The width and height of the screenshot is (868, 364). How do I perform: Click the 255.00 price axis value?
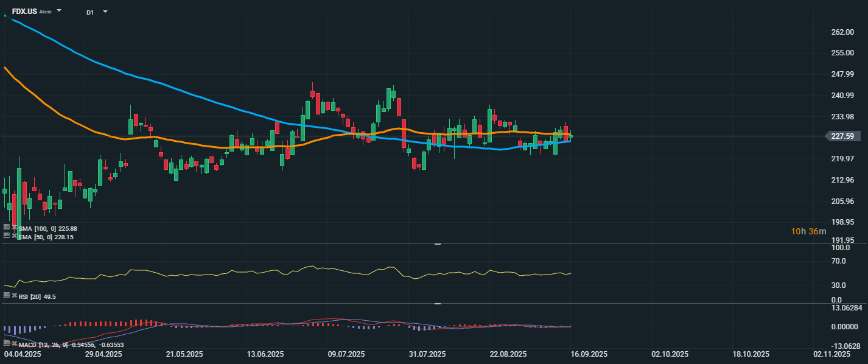[842, 53]
